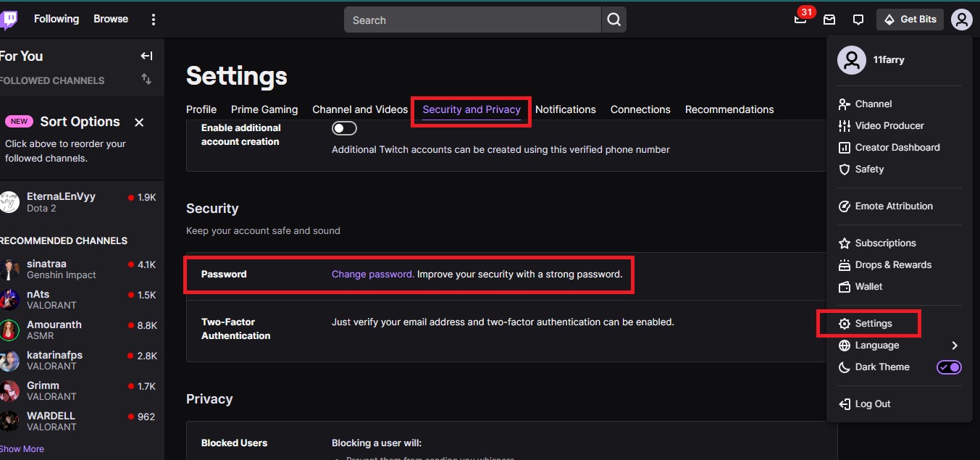Open the whispers chat icon
The image size is (980, 460).
click(858, 20)
